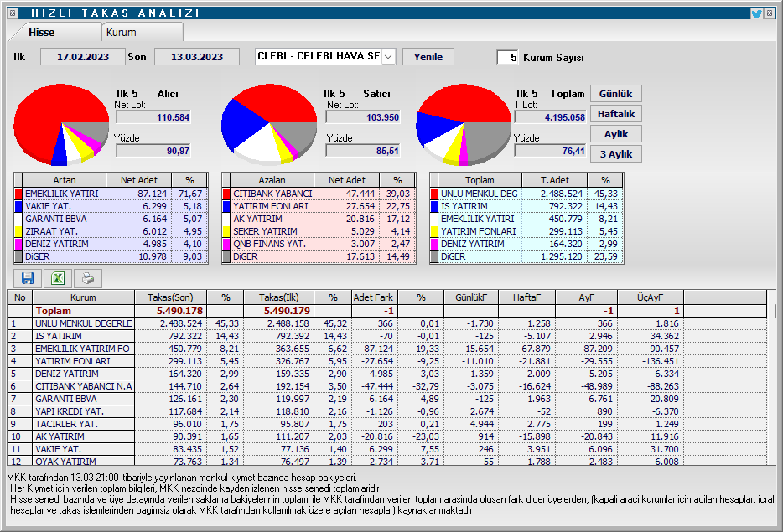This screenshot has height=532, width=783.
Task: Sort by AyF column header
Action: pyautogui.click(x=586, y=297)
